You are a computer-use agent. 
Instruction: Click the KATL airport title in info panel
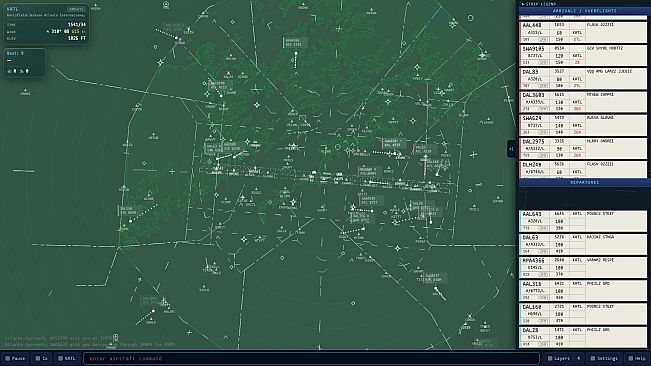13,9
